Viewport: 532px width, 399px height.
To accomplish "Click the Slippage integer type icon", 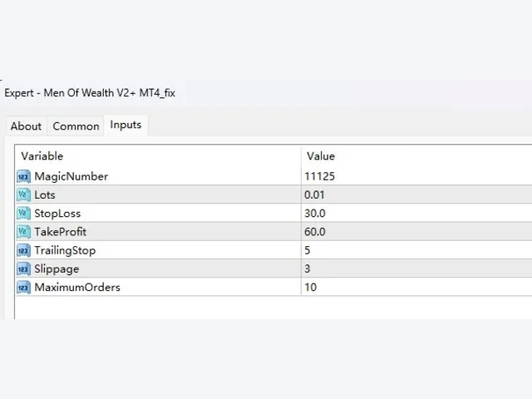I will coord(23,268).
